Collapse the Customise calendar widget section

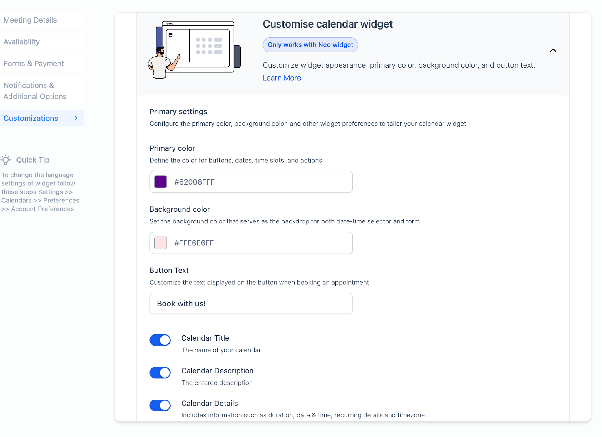point(552,51)
